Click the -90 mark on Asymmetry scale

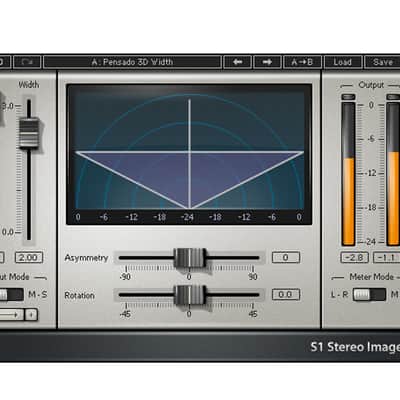125,277
